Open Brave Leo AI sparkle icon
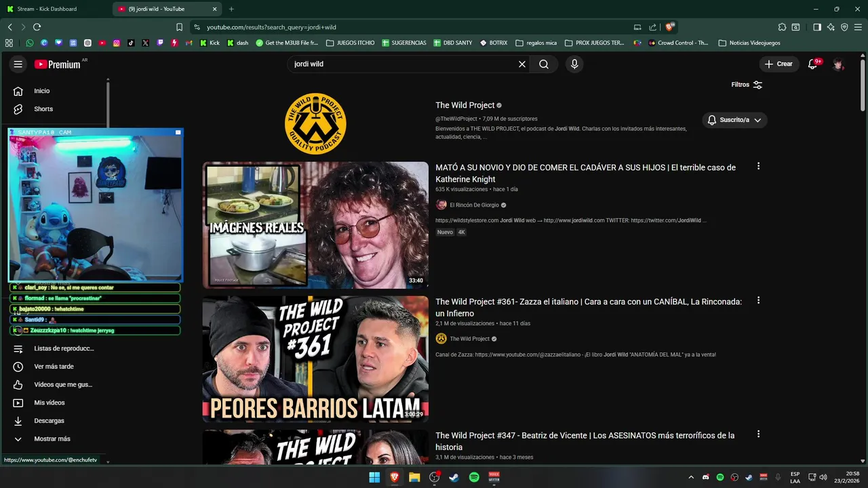This screenshot has height=488, width=868. click(831, 27)
